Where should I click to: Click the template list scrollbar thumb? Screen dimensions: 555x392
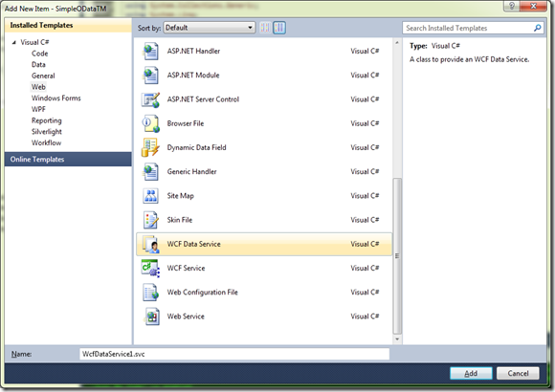coord(397,256)
